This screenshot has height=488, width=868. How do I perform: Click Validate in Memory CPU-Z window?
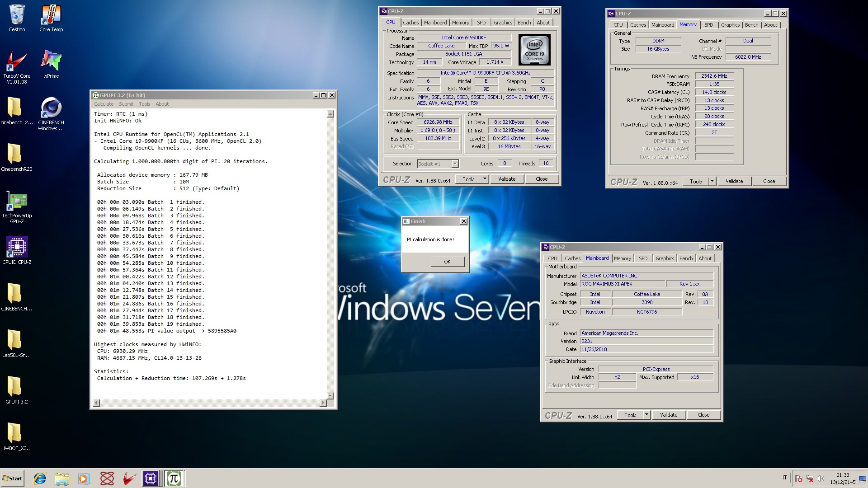734,181
